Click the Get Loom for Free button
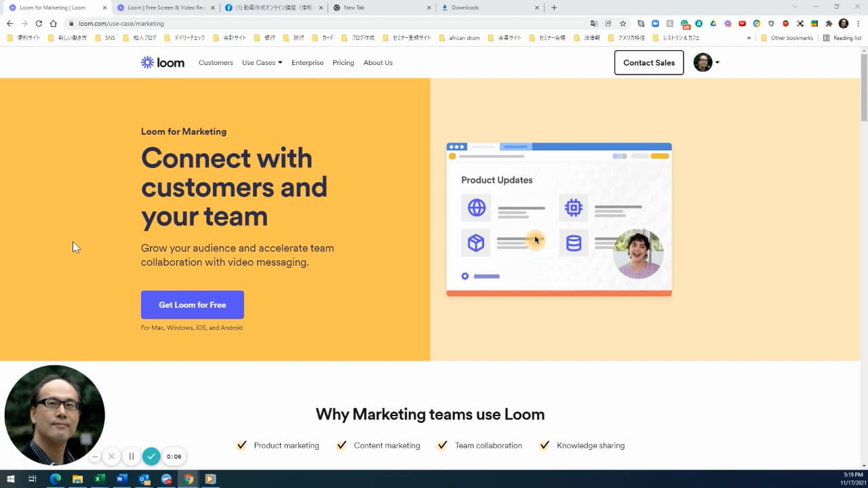The height and width of the screenshot is (488, 868). click(x=193, y=305)
